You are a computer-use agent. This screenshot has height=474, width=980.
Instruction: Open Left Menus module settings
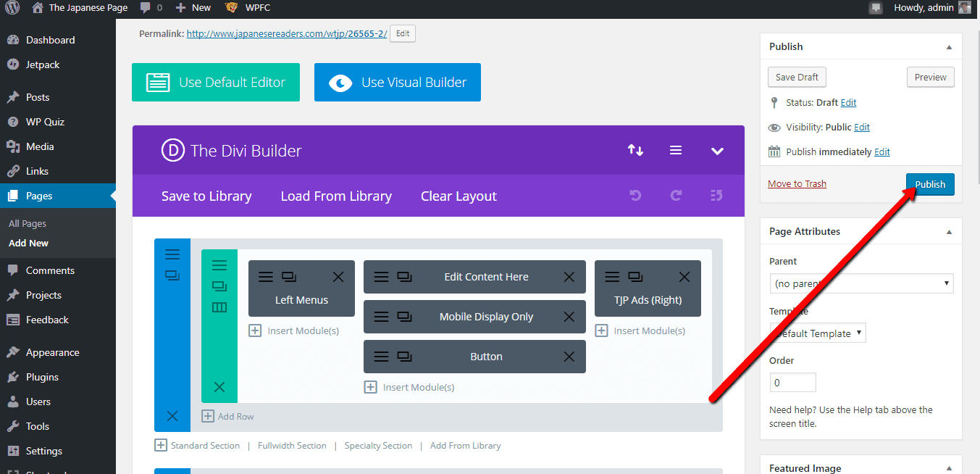[x=266, y=277]
